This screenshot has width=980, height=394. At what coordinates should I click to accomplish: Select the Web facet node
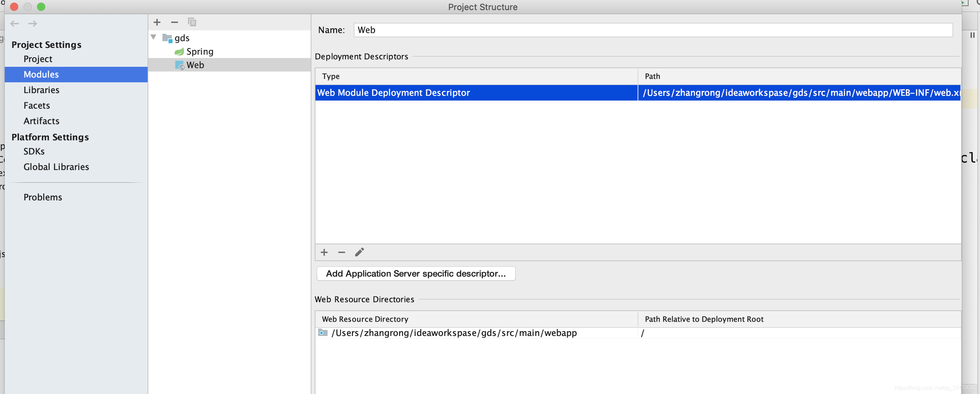click(195, 65)
